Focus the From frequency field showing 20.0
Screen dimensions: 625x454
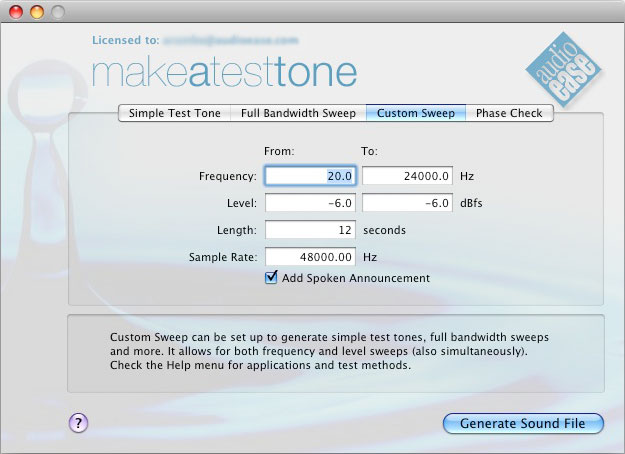tap(311, 176)
